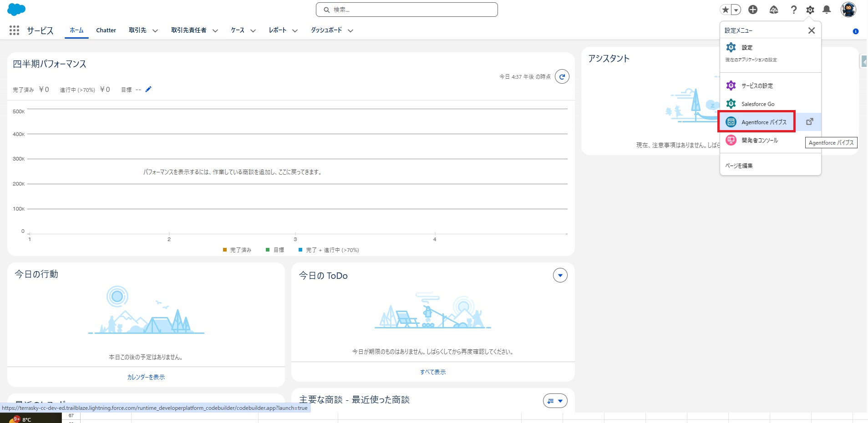Viewport: 868px width, 423px height.
Task: Click the カレンダーを表示 link
Action: click(x=146, y=377)
